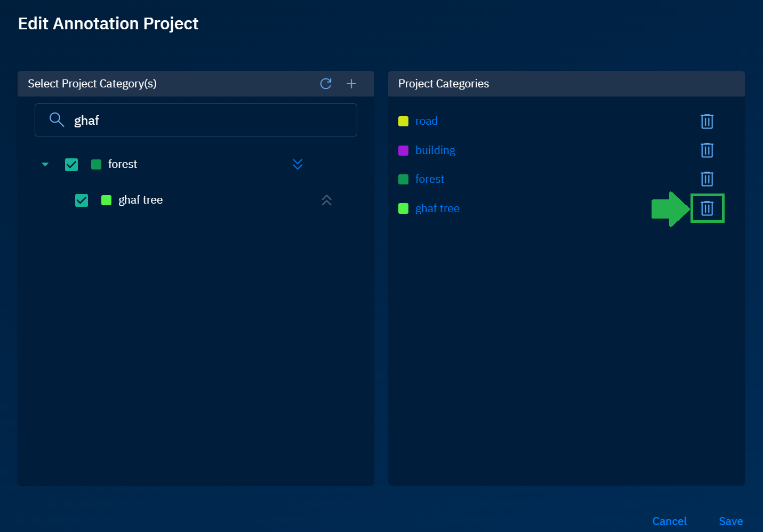This screenshot has height=532, width=763.
Task: Uncheck the forest category checkbox
Action: pyautogui.click(x=71, y=165)
